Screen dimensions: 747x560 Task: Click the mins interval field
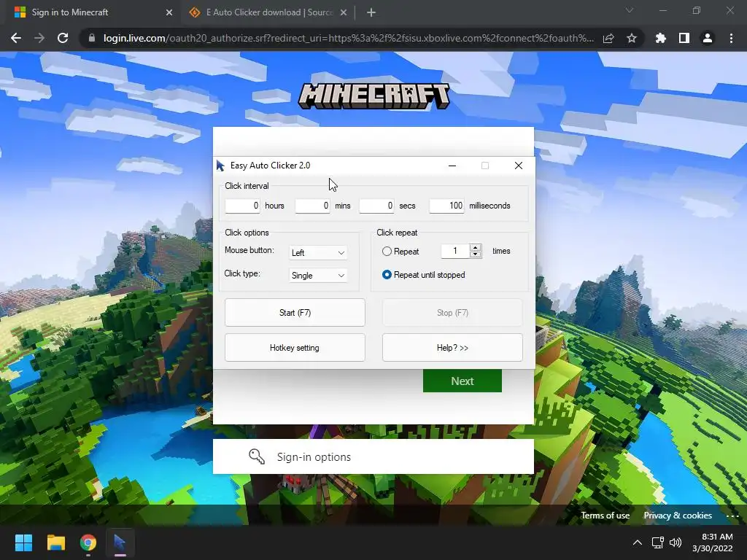tap(312, 206)
